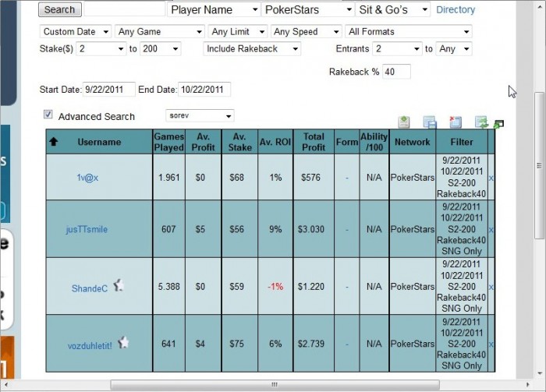Open the Directory link
Viewport: 546px width, 392px height.
[x=456, y=9]
